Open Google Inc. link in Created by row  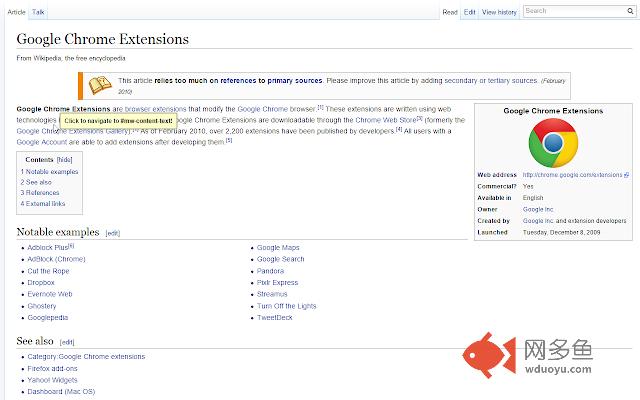point(538,221)
